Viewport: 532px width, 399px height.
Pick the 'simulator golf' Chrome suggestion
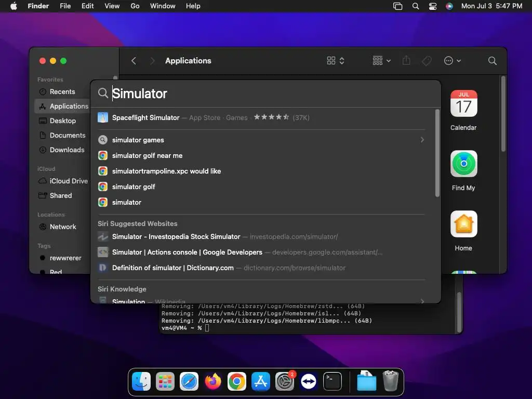pyautogui.click(x=261, y=187)
